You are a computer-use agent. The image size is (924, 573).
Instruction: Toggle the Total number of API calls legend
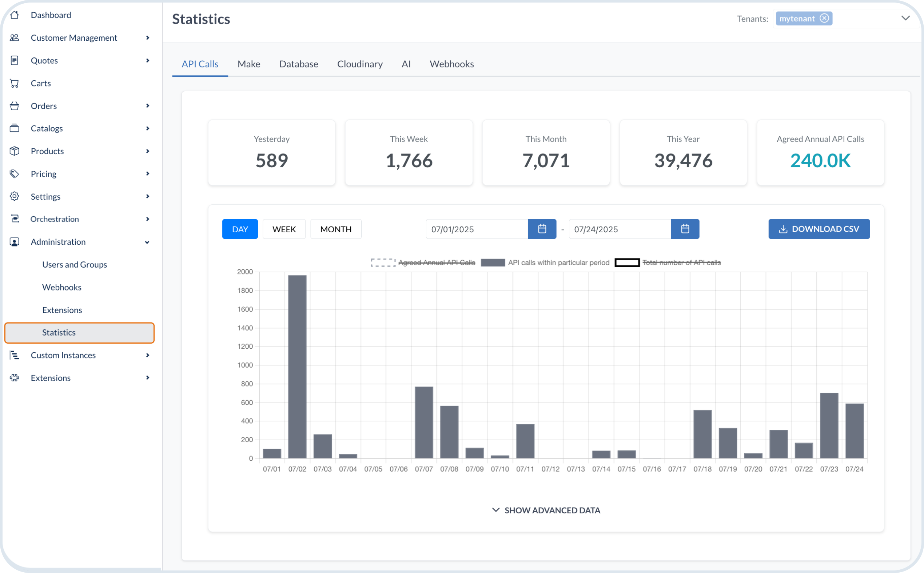[668, 263]
